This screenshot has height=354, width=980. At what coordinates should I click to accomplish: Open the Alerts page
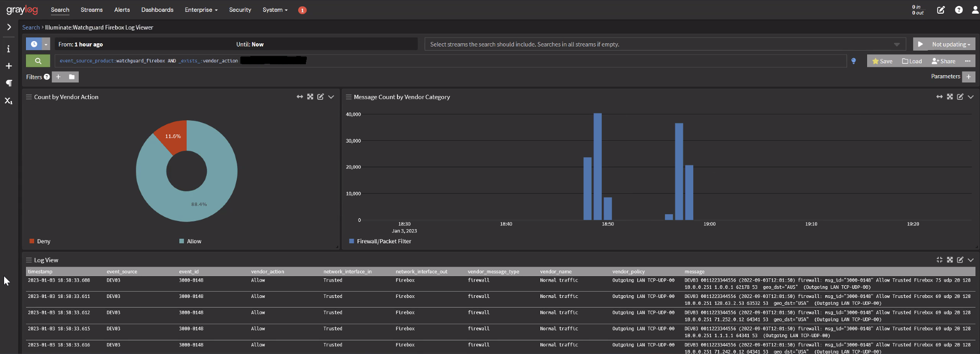click(x=122, y=10)
